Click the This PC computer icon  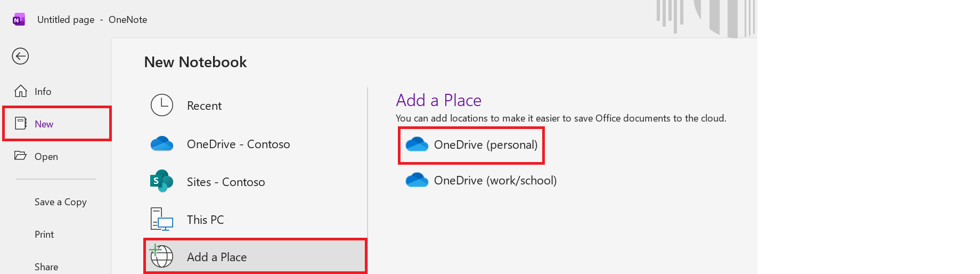click(162, 219)
